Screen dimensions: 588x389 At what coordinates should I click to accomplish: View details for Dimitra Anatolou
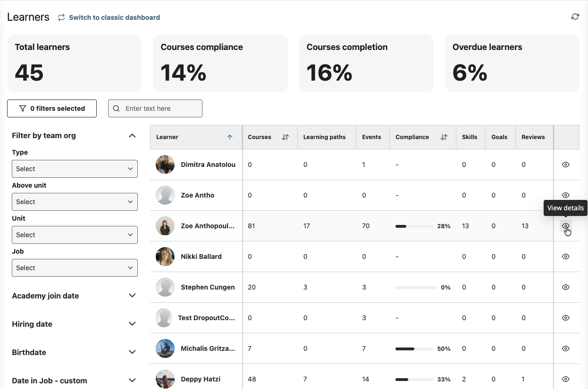(565, 165)
